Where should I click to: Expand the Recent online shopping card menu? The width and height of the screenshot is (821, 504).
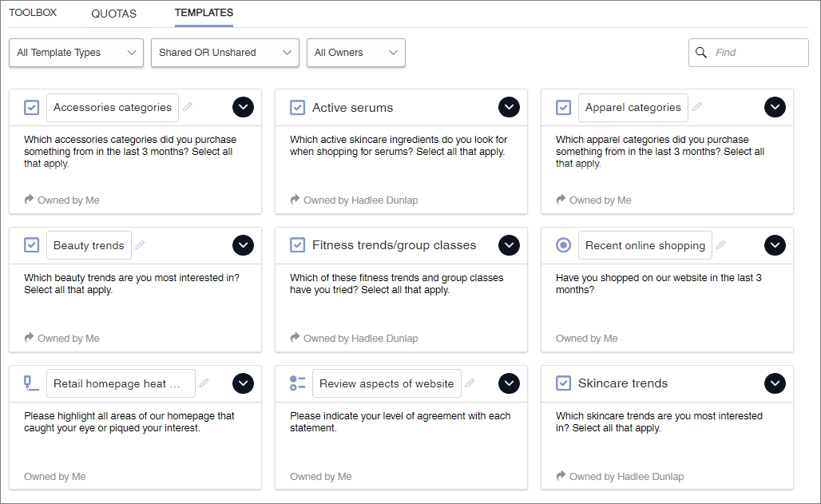tap(775, 245)
